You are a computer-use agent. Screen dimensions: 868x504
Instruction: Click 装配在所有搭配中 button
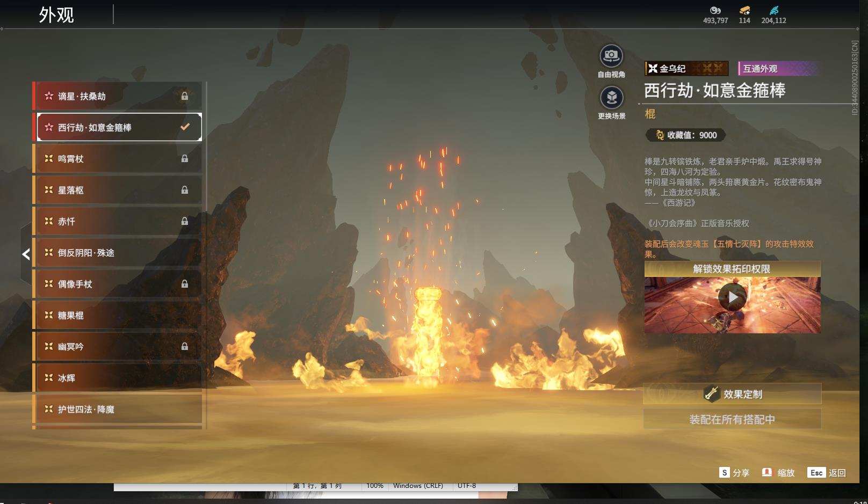pos(732,419)
